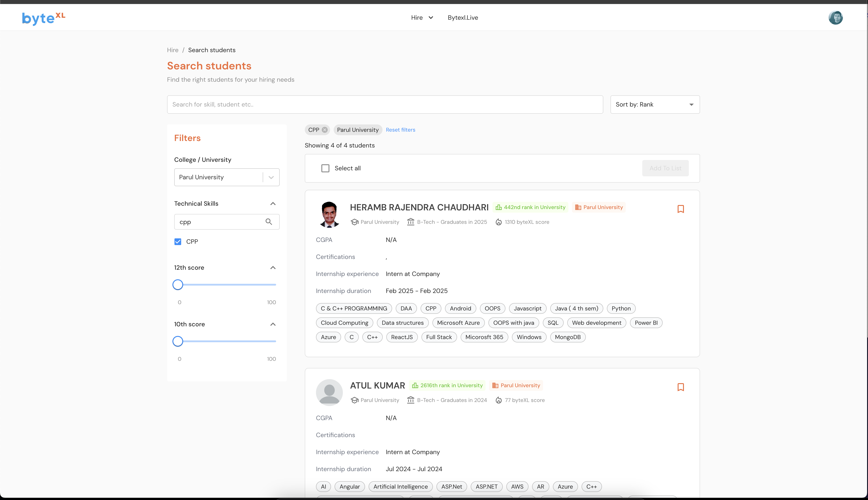Go to Bytexl.Live in the navigation
Viewport: 868px width, 500px height.
click(x=463, y=17)
